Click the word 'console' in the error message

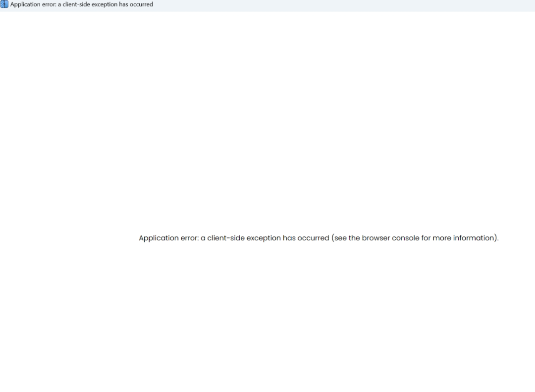[x=406, y=238]
